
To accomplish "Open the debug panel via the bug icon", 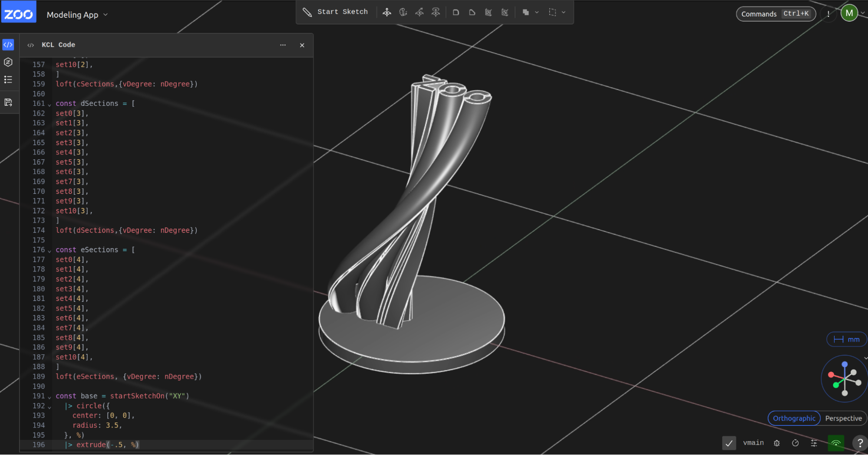I will [x=777, y=443].
